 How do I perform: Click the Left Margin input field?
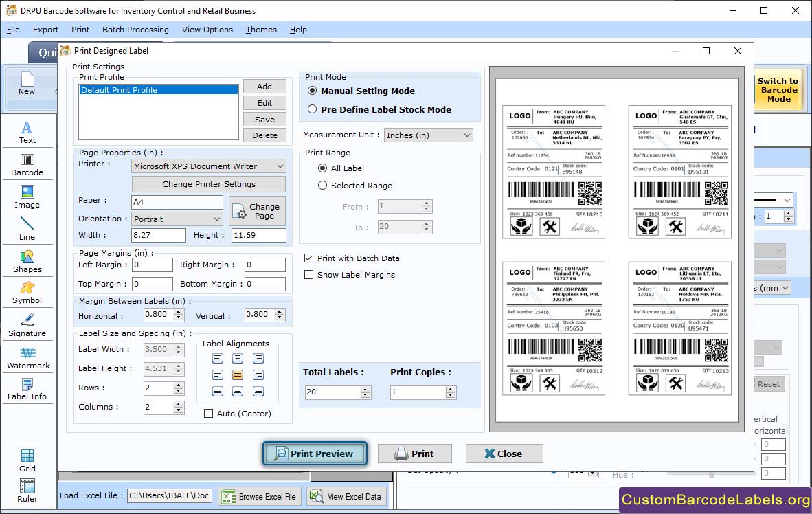pyautogui.click(x=153, y=265)
